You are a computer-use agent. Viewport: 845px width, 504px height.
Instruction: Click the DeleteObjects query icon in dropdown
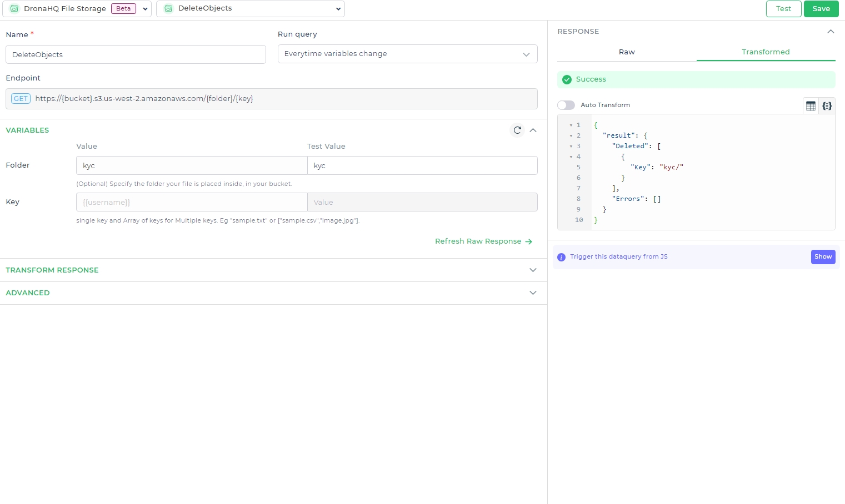coord(168,9)
